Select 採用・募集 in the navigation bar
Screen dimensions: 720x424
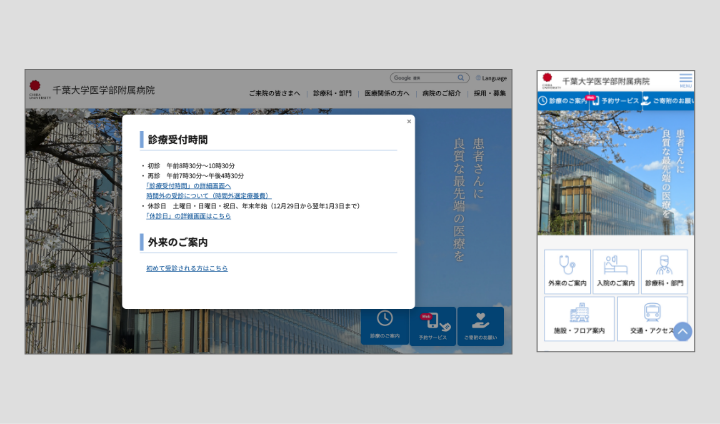tap(490, 93)
